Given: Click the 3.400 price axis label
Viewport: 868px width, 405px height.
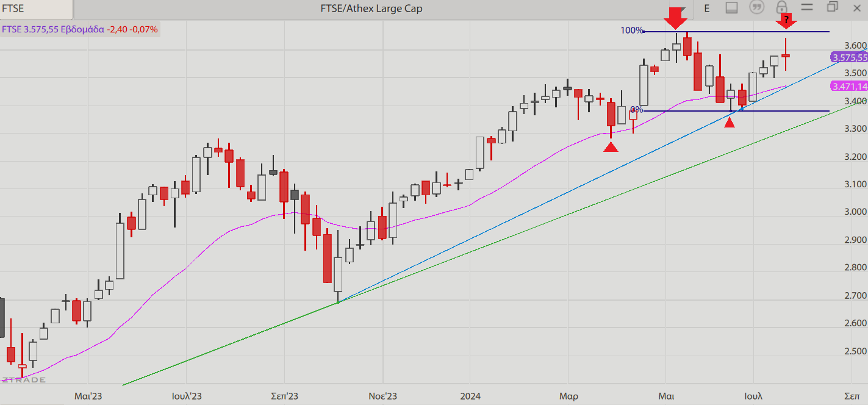Looking at the screenshot, I should click(x=856, y=101).
